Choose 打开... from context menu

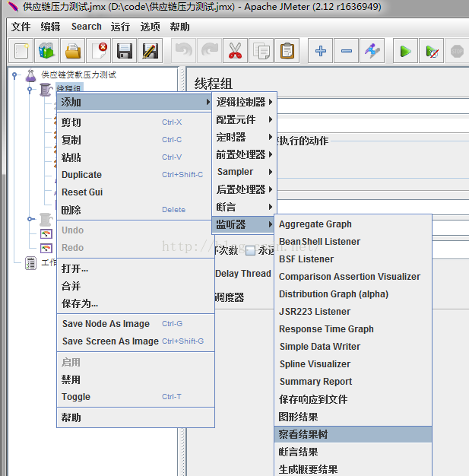click(x=136, y=268)
